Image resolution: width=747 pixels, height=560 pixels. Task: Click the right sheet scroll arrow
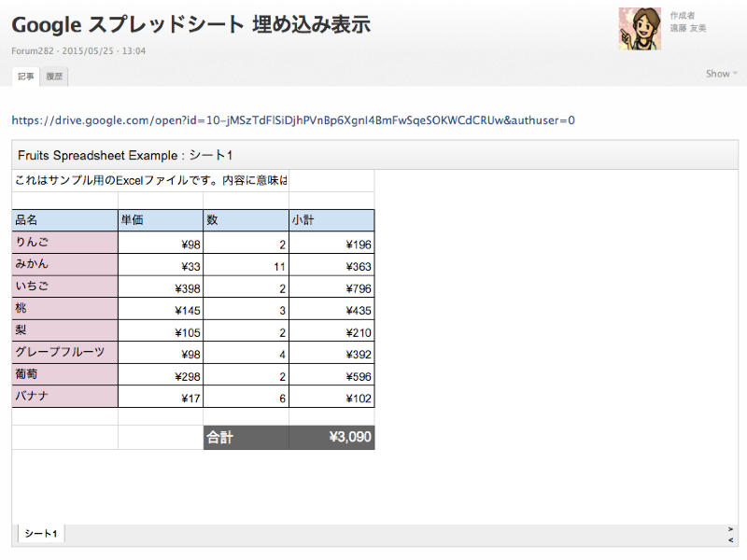pos(730,529)
